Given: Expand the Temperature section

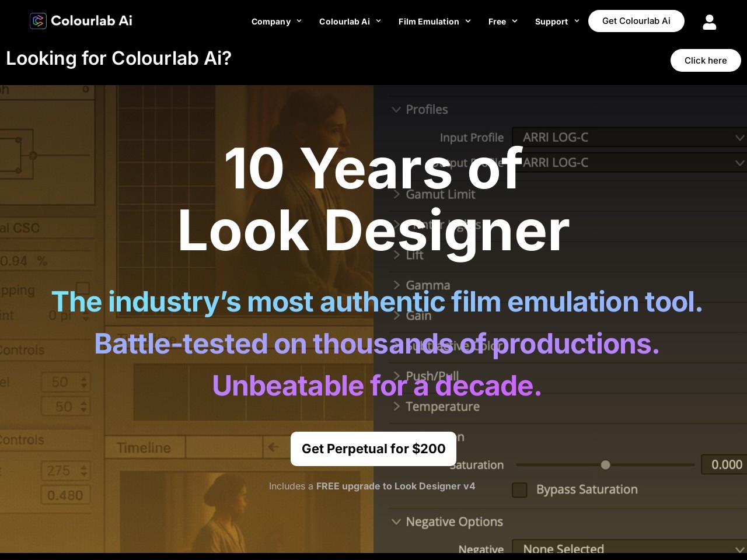Looking at the screenshot, I should coord(397,407).
